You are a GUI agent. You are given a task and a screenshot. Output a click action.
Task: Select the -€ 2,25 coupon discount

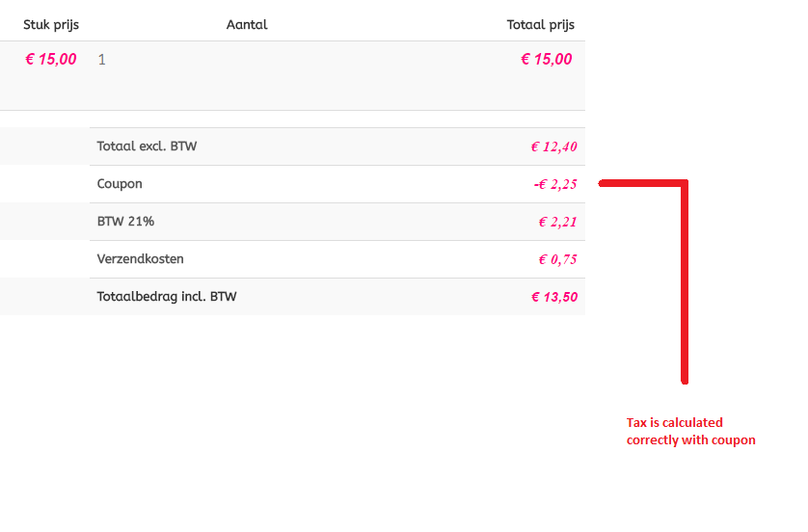pos(554,184)
